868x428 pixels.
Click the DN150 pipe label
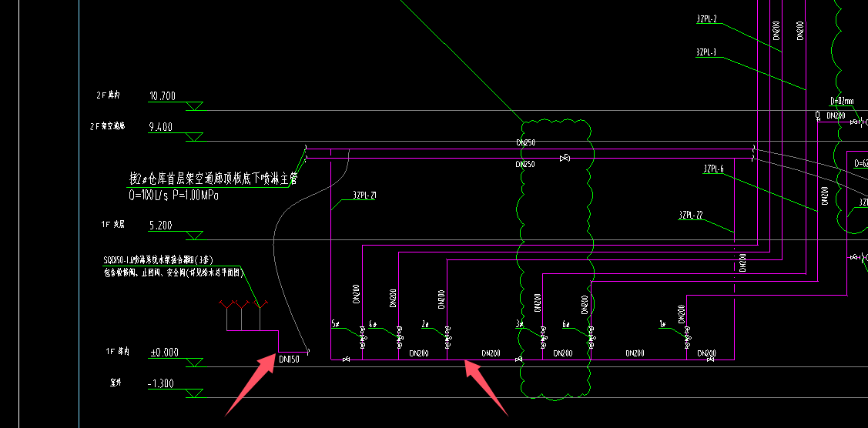pyautogui.click(x=289, y=359)
